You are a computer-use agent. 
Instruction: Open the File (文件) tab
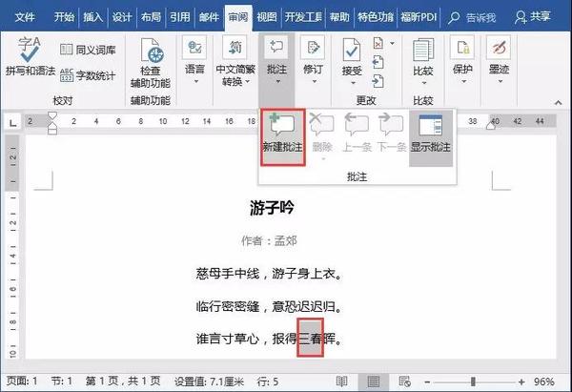[x=25, y=17]
